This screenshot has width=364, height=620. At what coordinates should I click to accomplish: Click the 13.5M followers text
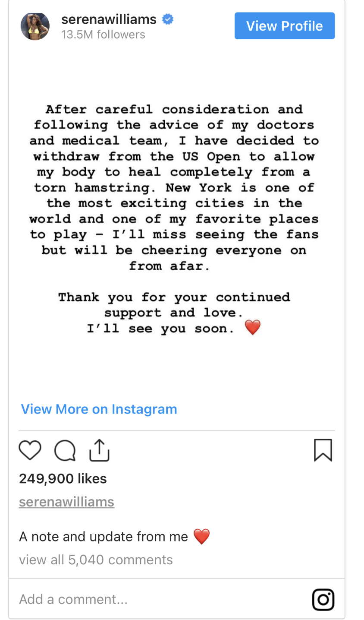pos(103,35)
